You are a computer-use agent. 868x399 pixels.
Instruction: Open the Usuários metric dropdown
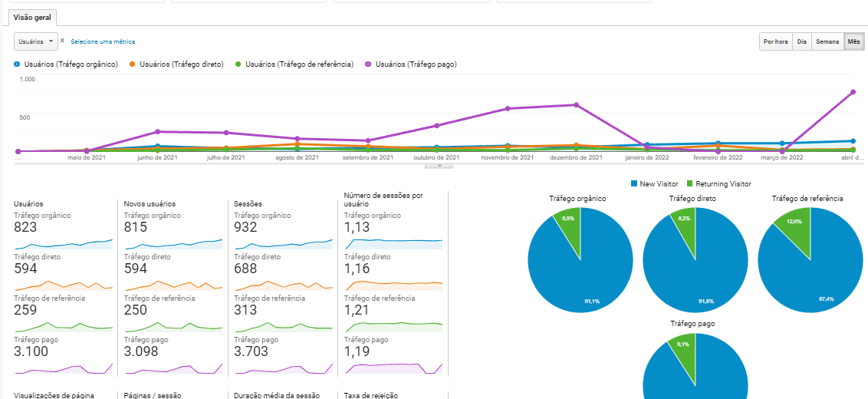click(36, 41)
